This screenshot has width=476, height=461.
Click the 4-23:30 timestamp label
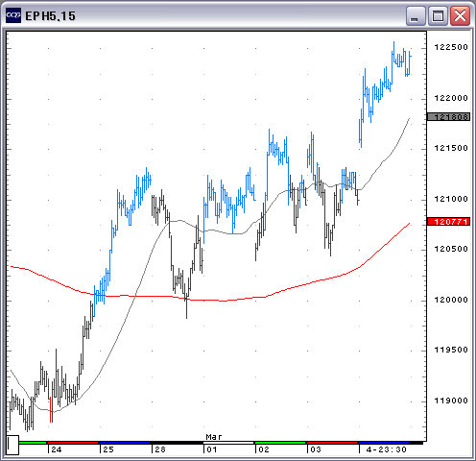386,449
